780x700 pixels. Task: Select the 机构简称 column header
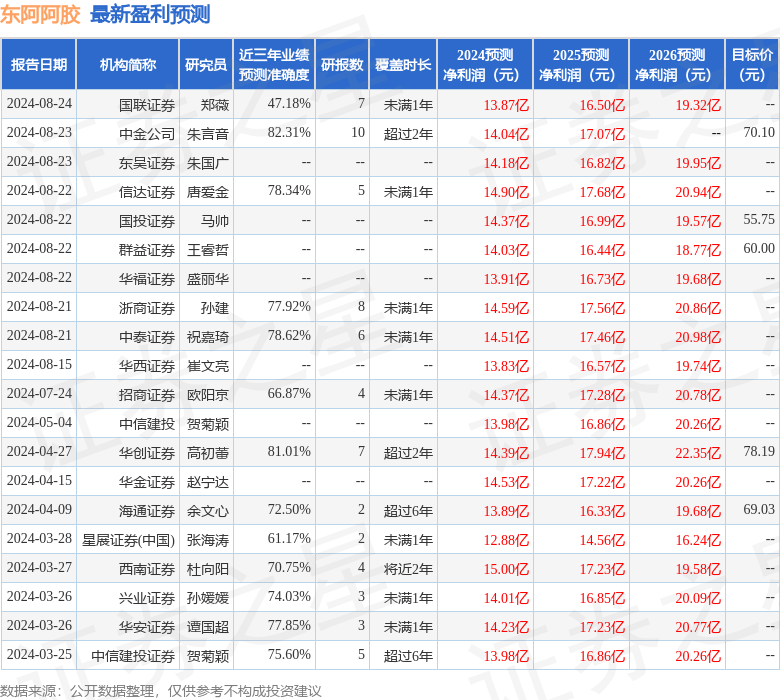128,65
